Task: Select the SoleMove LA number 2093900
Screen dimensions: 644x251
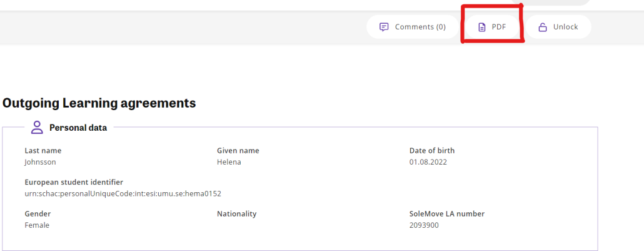Action: (x=424, y=225)
